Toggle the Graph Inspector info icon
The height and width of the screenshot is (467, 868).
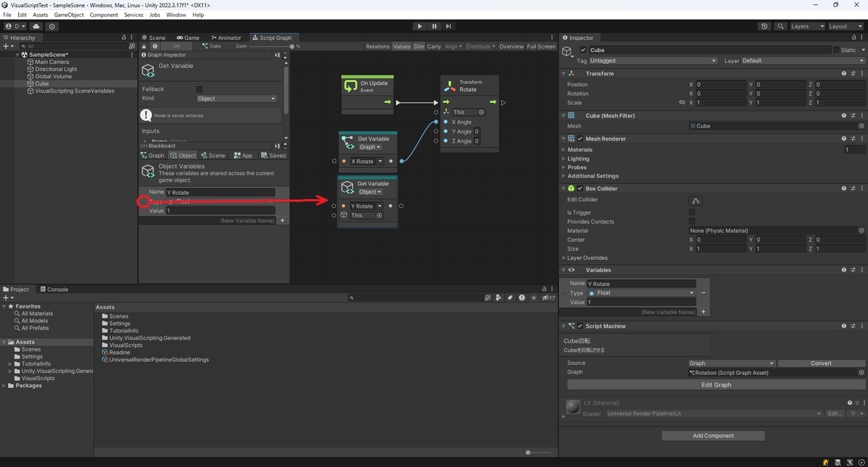coord(156,46)
